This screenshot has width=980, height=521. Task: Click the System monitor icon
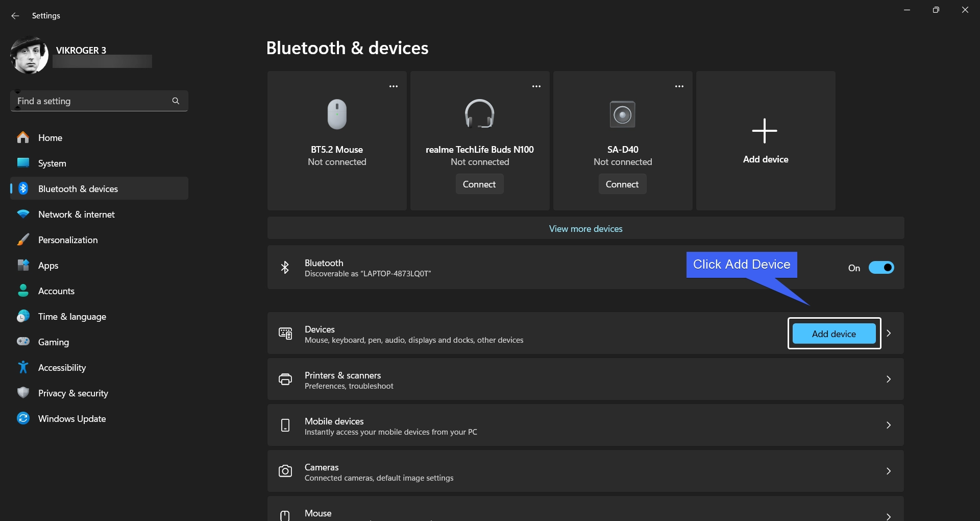[23, 162]
